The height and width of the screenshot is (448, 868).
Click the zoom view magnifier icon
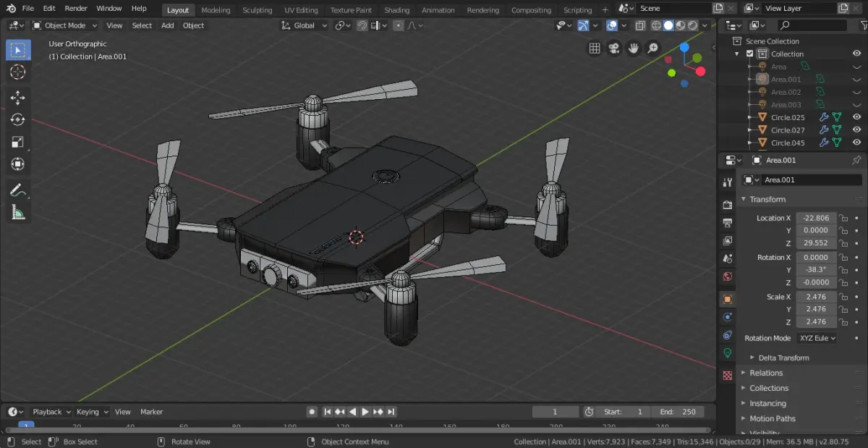point(653,48)
